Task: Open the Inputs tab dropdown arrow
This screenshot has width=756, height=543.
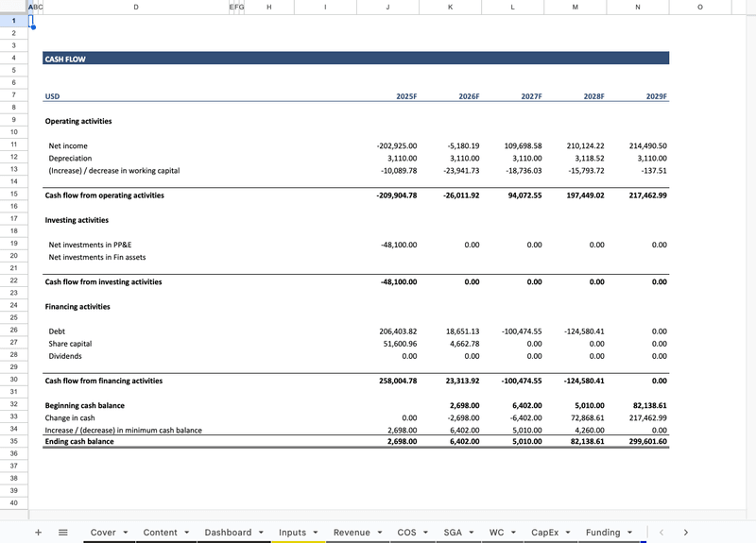Action: point(315,533)
